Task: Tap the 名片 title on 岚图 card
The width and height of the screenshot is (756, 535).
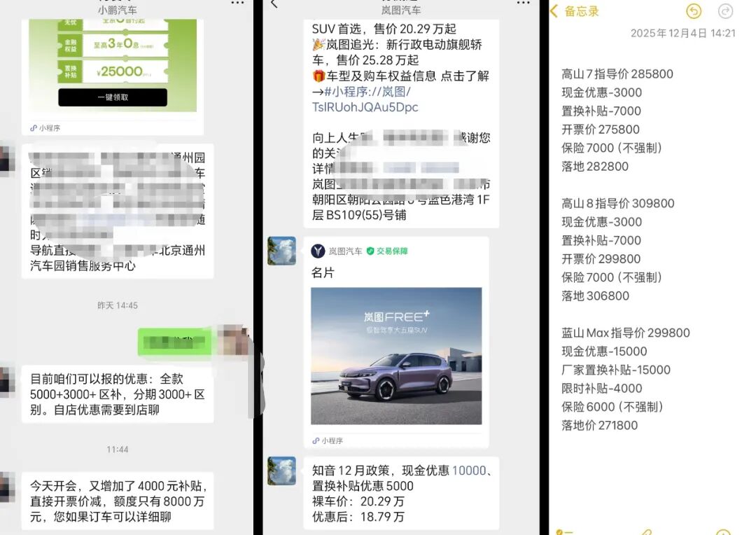Action: [x=323, y=272]
